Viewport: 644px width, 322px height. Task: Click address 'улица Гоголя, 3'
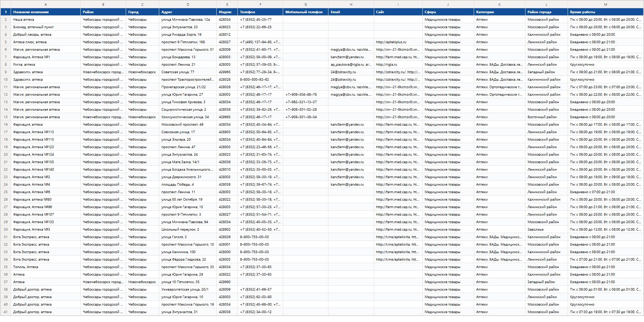[188, 237]
